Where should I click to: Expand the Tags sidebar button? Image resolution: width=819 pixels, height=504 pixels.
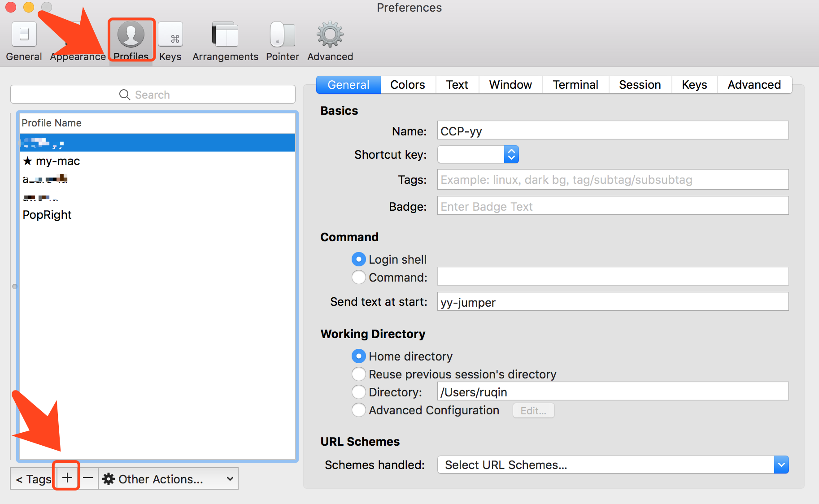click(x=33, y=478)
